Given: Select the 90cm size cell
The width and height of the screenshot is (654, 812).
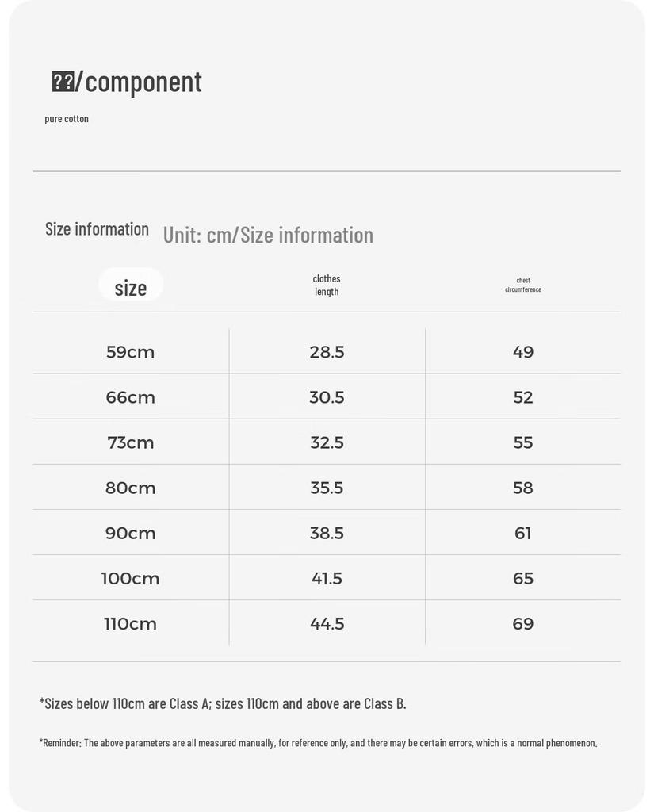Looking at the screenshot, I should (131, 533).
